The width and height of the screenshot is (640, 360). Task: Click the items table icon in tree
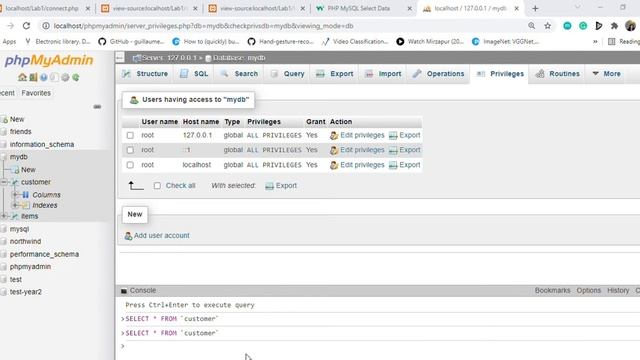point(15,216)
